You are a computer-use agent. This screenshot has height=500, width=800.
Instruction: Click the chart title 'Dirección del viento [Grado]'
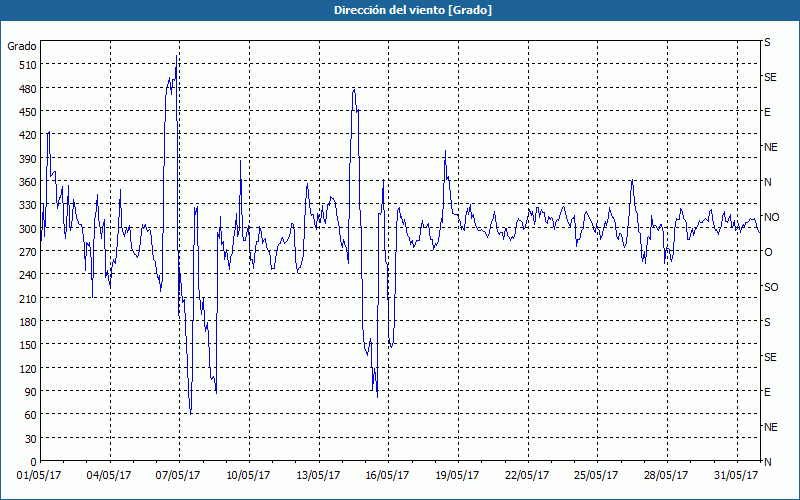[413, 10]
